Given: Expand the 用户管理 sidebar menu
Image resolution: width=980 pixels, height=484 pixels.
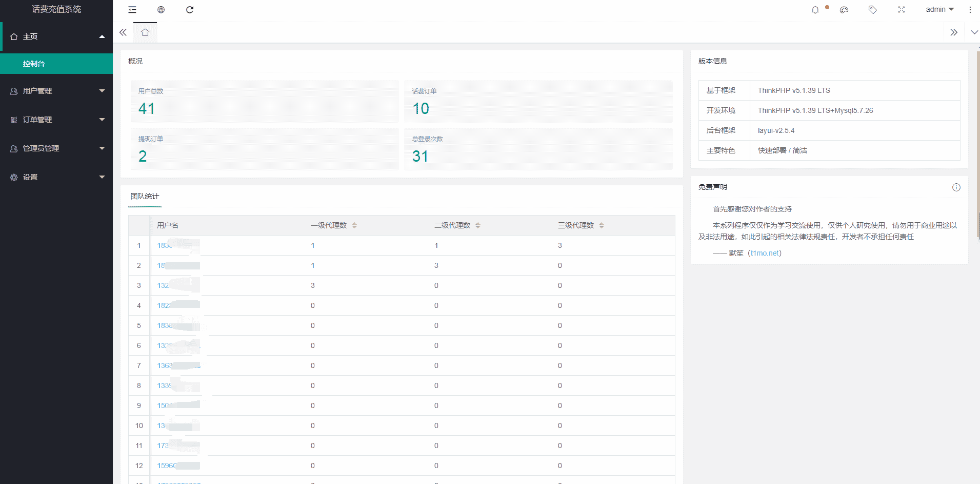Looking at the screenshot, I should click(x=56, y=91).
